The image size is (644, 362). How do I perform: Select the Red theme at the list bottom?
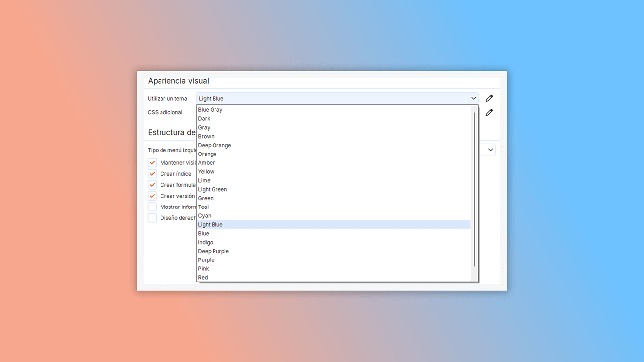(203, 277)
